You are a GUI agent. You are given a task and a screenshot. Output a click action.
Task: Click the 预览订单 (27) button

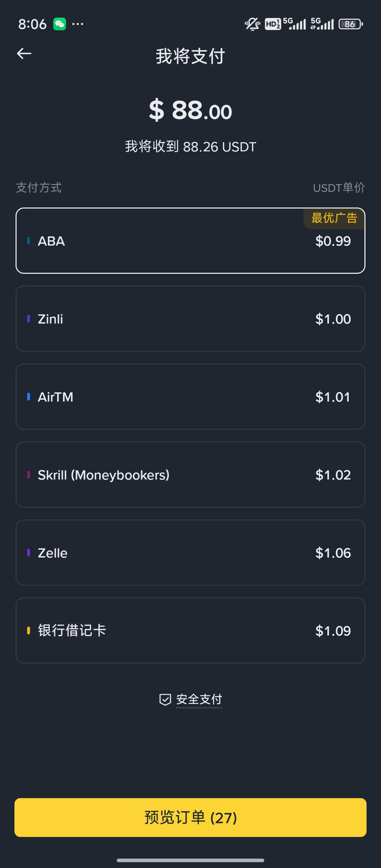click(x=190, y=818)
